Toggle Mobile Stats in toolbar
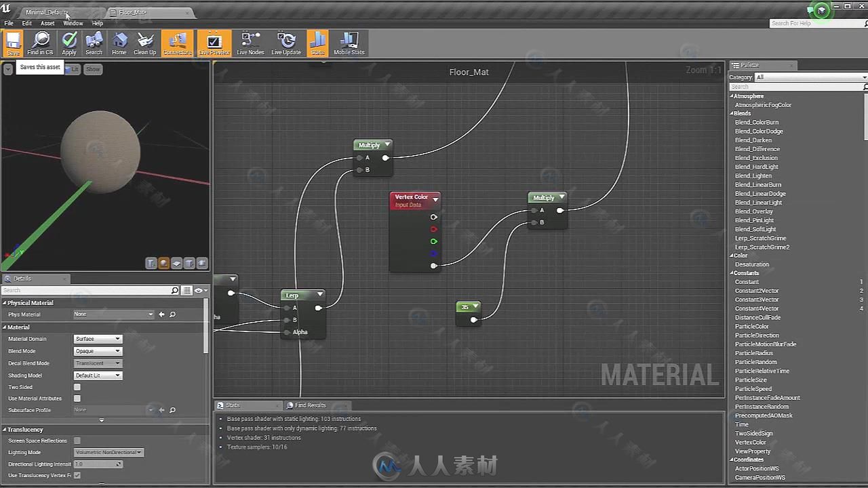 click(x=349, y=43)
